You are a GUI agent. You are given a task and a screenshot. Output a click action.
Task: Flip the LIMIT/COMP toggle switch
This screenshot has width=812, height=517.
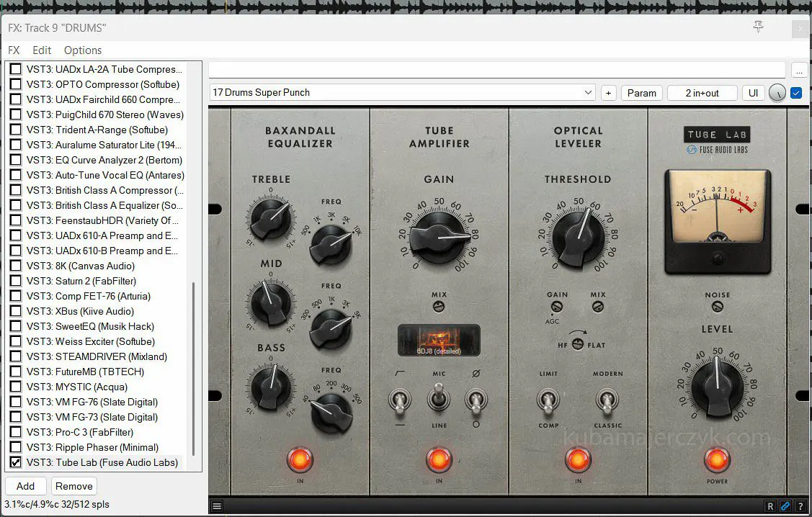pos(548,400)
